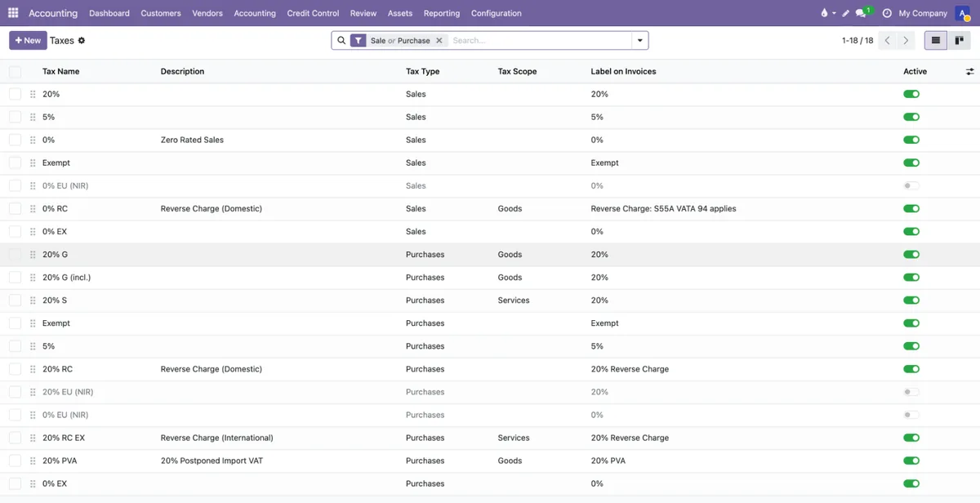Open the Configuration menu
This screenshot has width=980, height=503.
[x=497, y=13]
